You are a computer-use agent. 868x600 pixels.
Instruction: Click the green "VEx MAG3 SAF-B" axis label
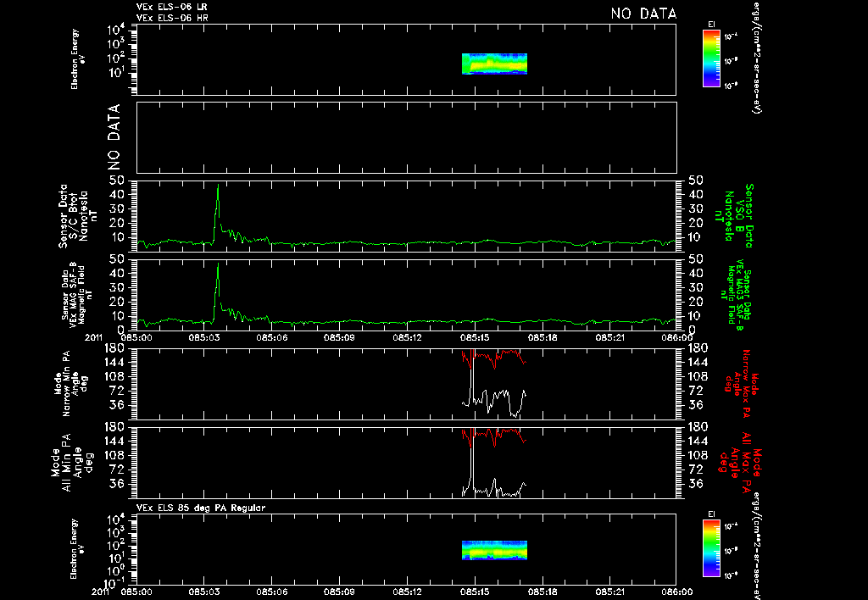click(x=736, y=295)
